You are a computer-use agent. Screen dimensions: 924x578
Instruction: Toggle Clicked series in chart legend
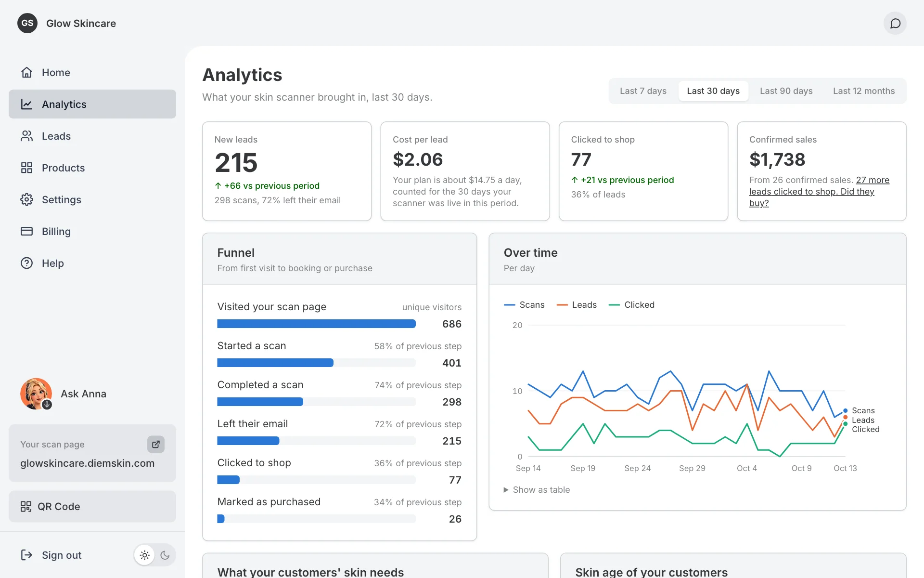point(631,305)
